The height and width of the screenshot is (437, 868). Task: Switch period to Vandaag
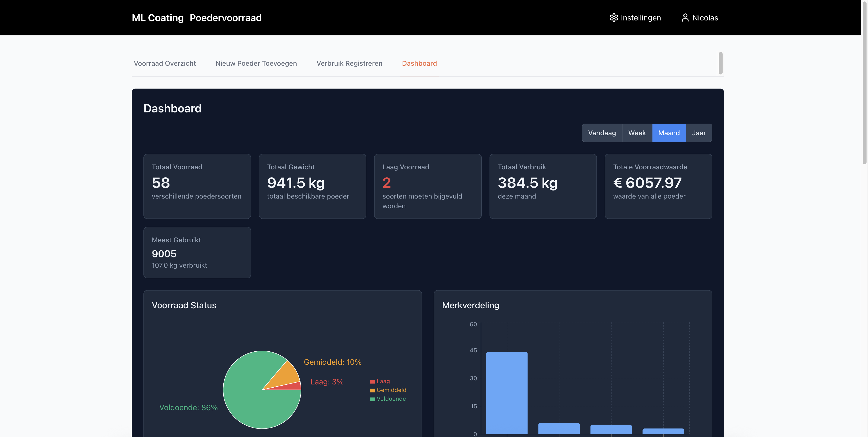[602, 133]
